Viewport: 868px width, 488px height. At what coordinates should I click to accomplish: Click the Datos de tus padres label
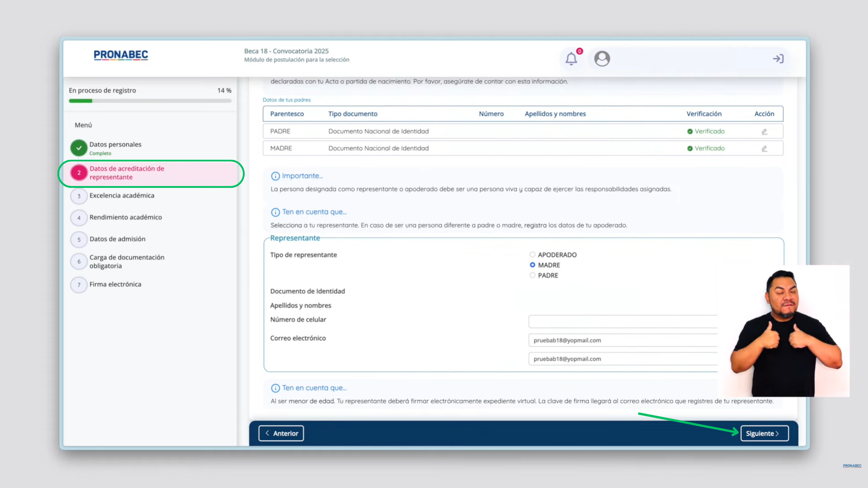pyautogui.click(x=287, y=100)
